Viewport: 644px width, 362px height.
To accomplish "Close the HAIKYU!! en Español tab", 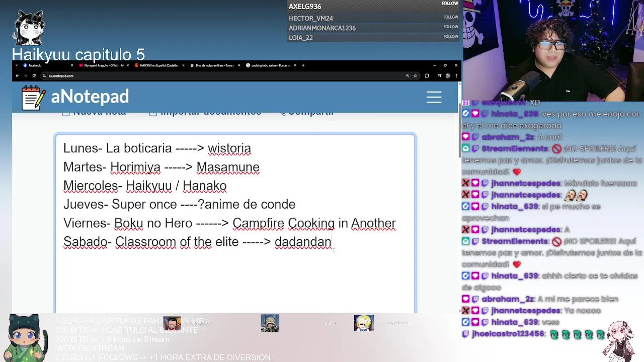I will (x=183, y=65).
